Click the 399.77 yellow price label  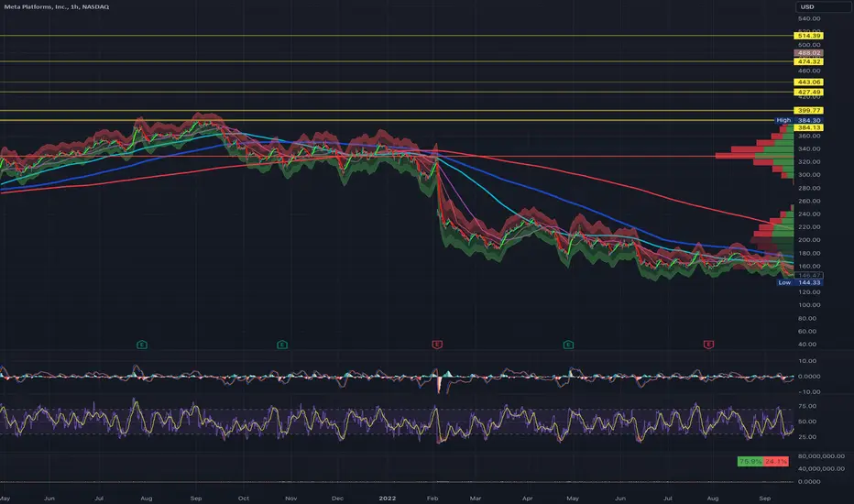point(809,110)
